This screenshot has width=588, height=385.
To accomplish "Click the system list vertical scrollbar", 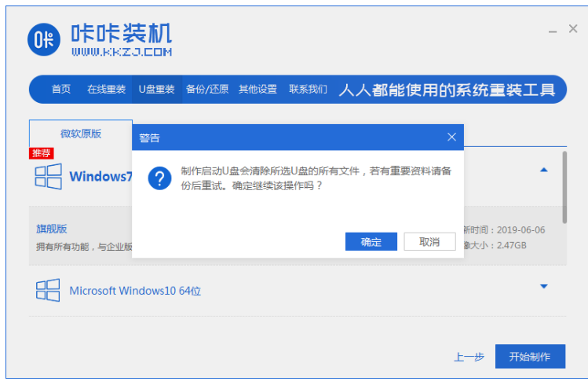I will [564, 185].
